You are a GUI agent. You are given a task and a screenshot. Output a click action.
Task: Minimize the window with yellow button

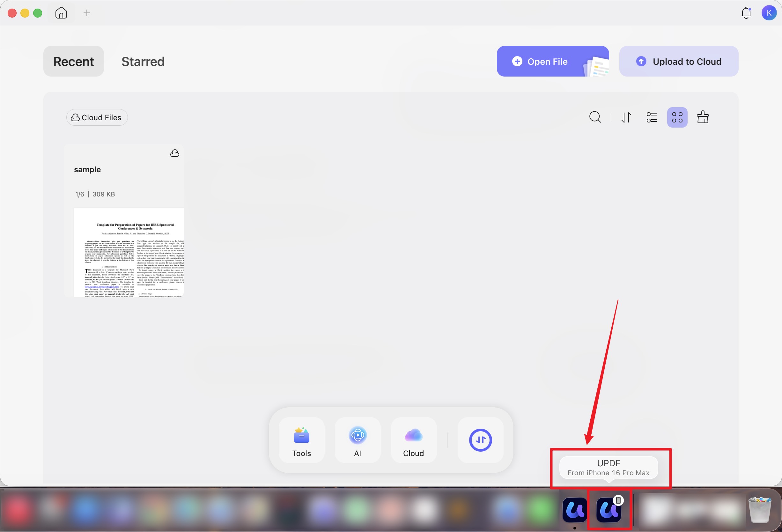click(x=25, y=13)
